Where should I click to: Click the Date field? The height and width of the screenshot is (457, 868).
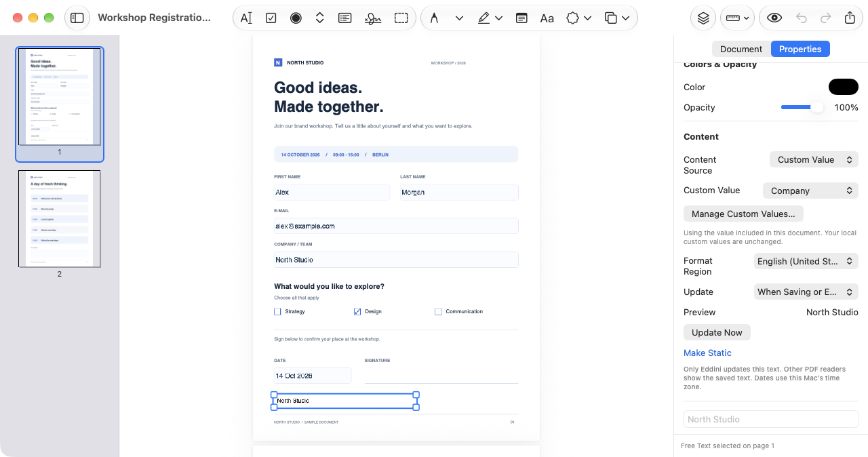coord(313,376)
